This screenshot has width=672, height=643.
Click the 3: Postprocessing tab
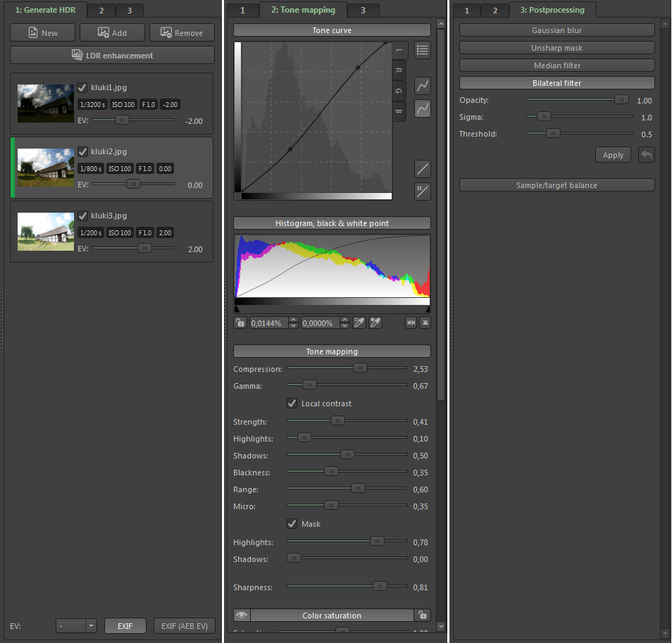pos(552,10)
